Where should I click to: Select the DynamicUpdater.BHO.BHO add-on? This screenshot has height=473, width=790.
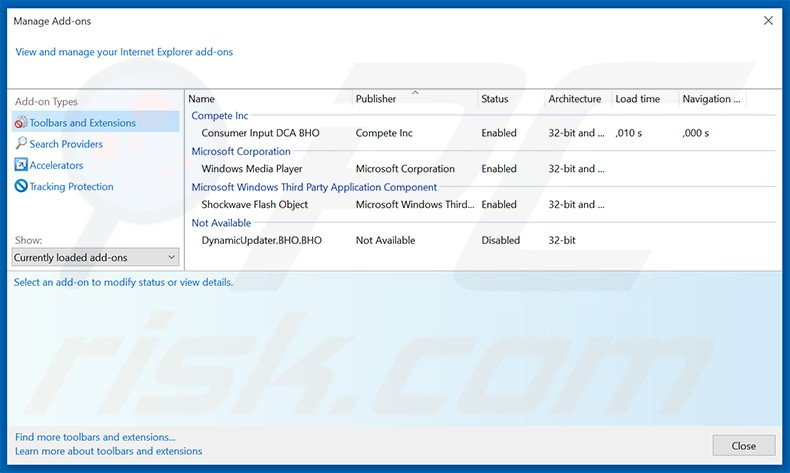261,240
